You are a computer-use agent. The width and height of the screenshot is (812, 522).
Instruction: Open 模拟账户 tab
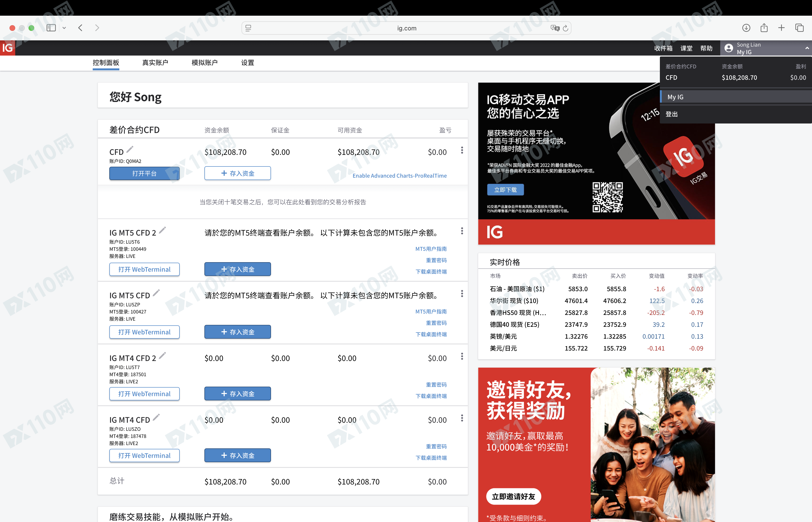[204, 63]
